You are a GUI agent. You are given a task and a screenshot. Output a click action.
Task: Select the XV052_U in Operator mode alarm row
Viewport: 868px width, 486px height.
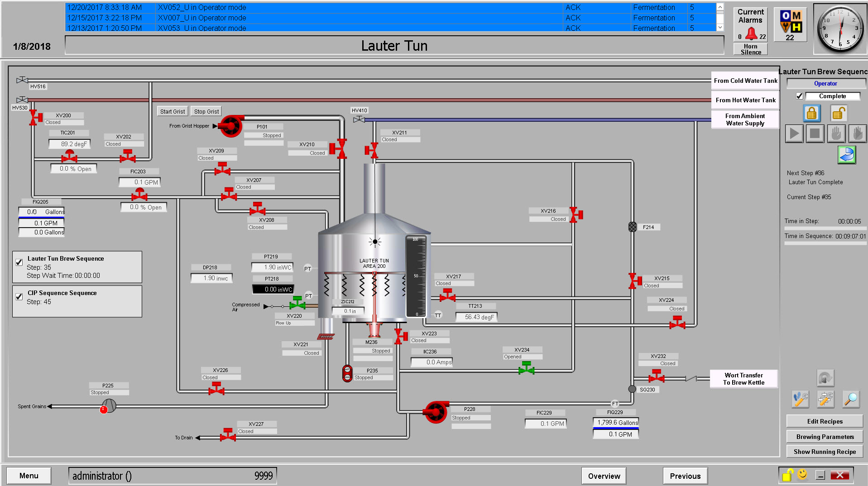point(390,7)
